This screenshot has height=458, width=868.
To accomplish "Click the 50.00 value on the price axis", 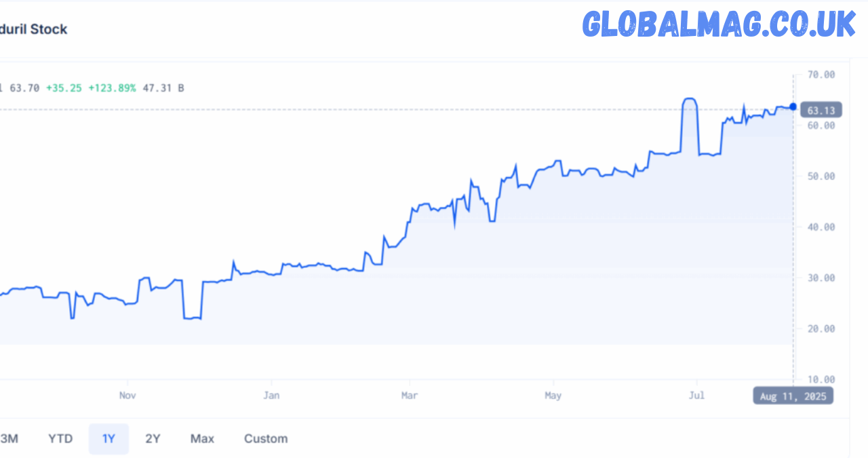I will click(x=821, y=175).
